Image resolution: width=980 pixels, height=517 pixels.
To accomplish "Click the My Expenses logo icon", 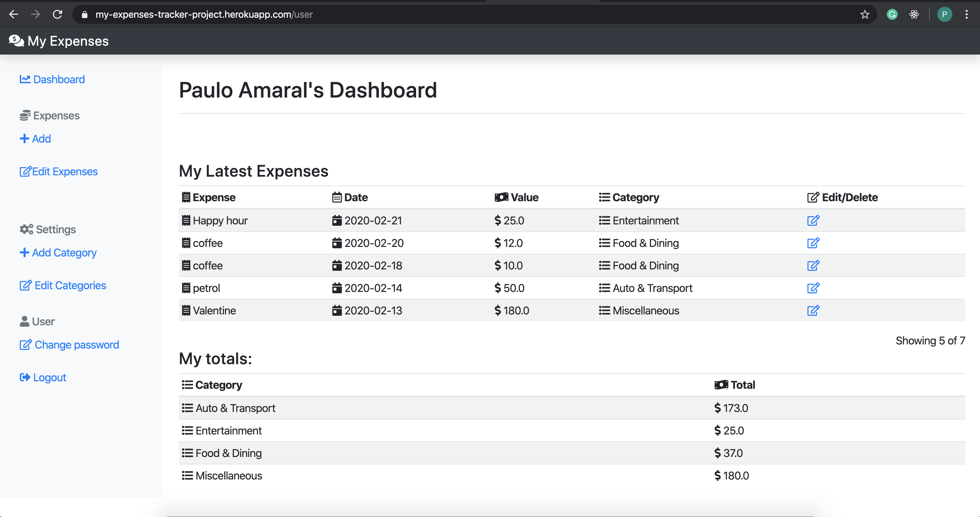I will coord(16,41).
